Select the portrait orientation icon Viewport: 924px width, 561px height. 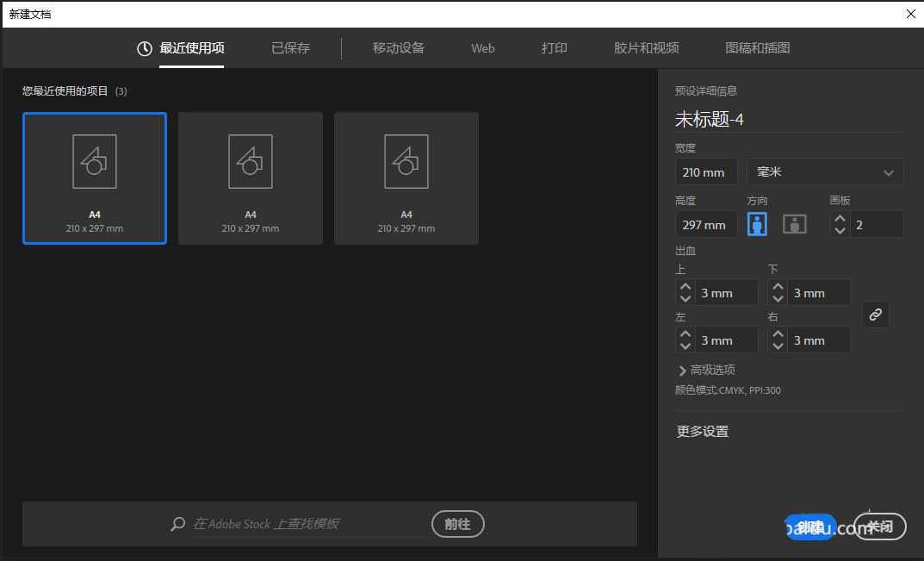point(757,224)
